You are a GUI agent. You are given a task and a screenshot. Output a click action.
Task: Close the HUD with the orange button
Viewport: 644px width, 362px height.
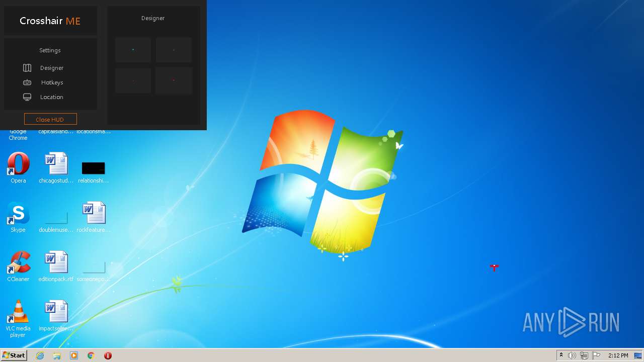tap(50, 119)
